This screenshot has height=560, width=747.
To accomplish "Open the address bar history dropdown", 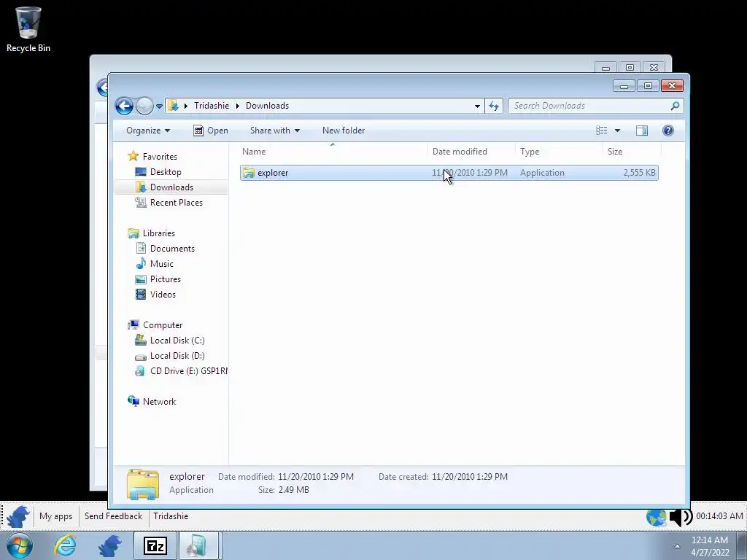I will click(x=477, y=106).
